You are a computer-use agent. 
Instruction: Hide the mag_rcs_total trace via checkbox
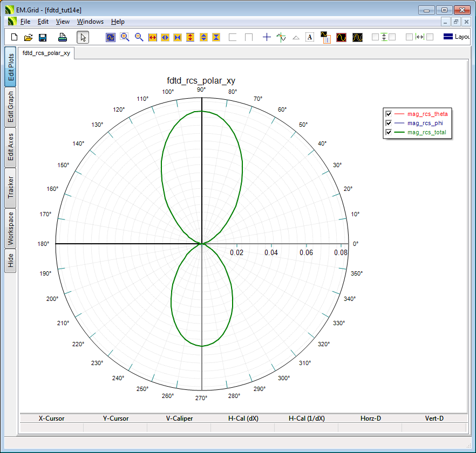[x=388, y=132]
